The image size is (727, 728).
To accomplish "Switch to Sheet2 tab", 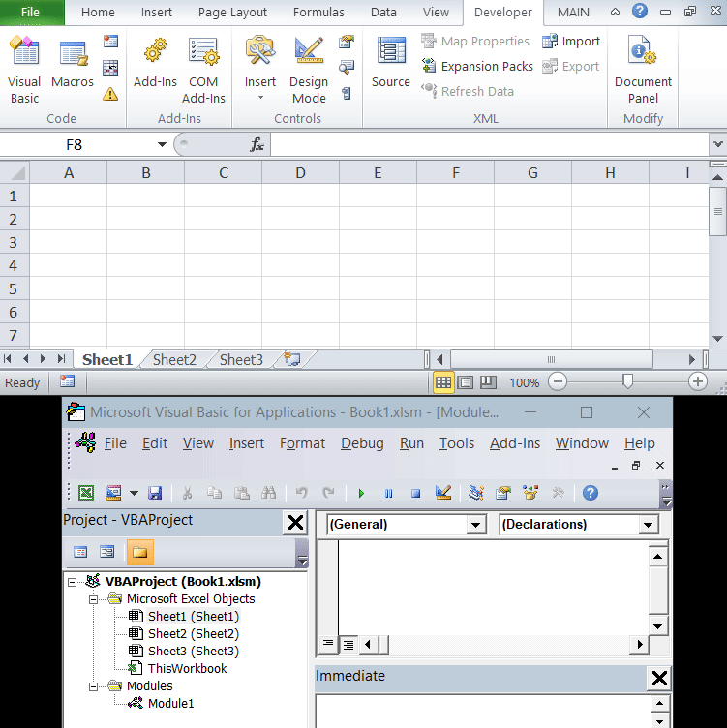I will (174, 360).
